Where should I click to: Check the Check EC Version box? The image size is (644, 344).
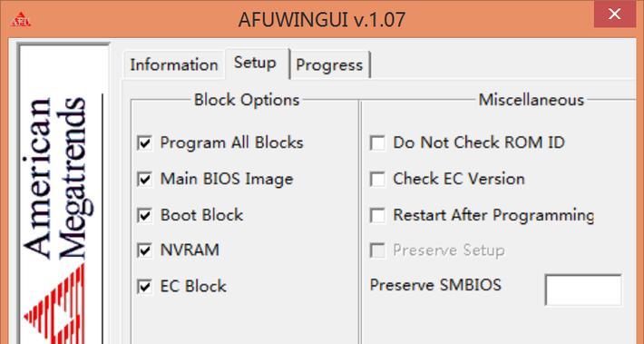(377, 179)
